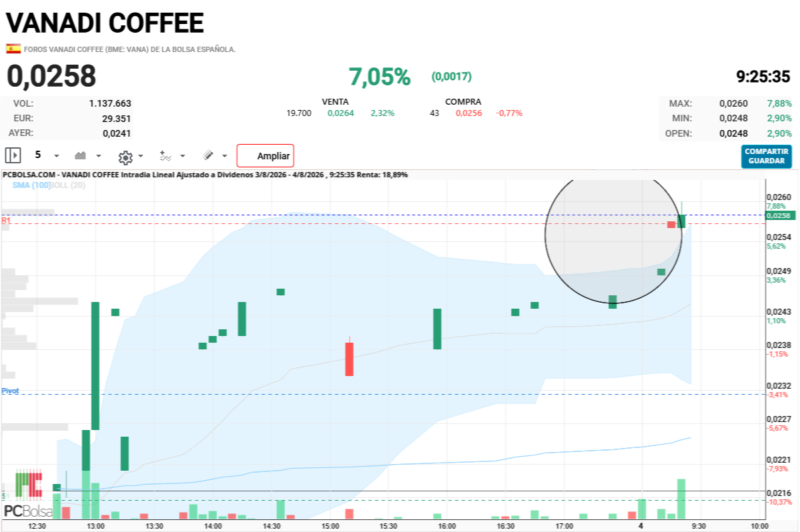Expand the settings gear dropdown arrow
This screenshot has width=800, height=532.
[x=141, y=157]
